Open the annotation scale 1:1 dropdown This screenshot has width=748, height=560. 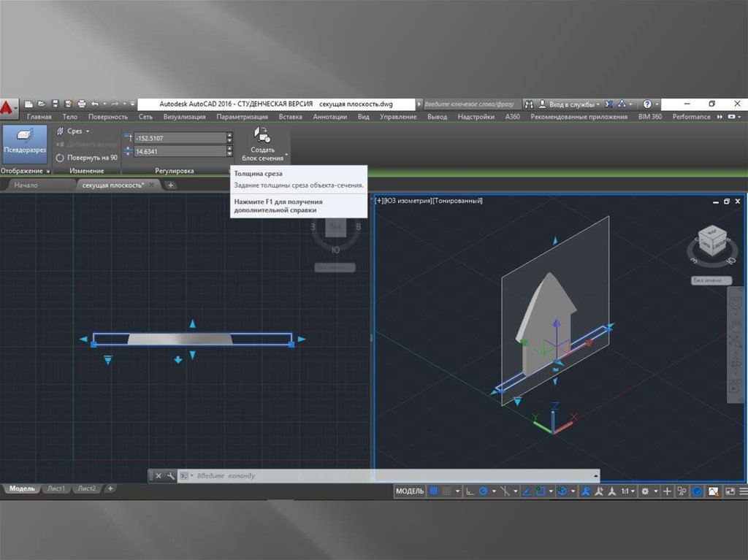click(x=628, y=491)
